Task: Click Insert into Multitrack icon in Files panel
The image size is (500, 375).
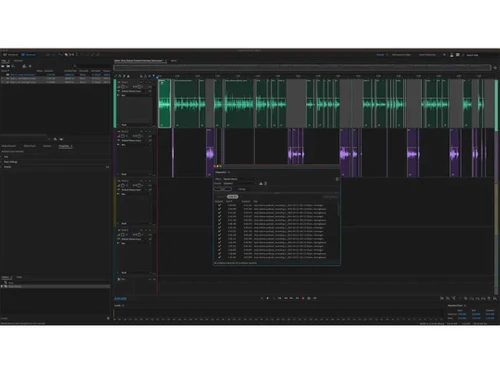Action: click(x=24, y=66)
